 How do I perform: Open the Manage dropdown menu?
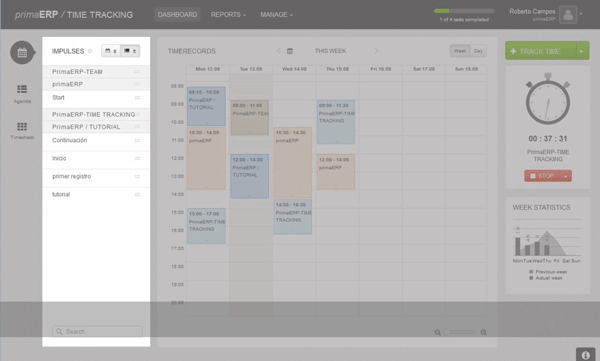point(276,15)
